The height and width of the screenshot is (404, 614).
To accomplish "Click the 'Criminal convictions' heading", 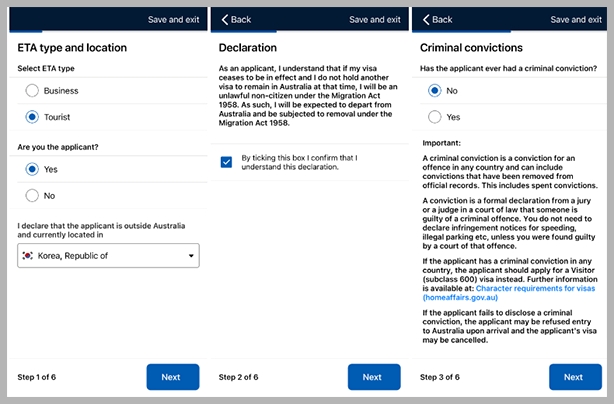I will coord(471,48).
